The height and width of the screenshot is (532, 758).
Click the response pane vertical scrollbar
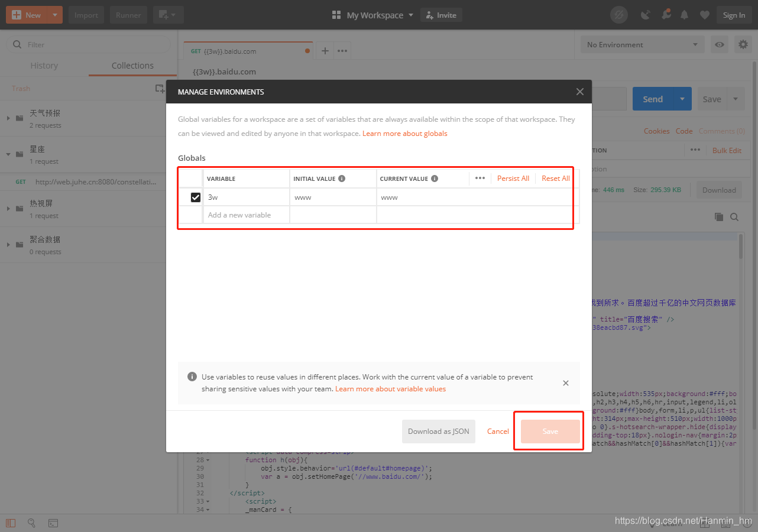click(x=741, y=245)
